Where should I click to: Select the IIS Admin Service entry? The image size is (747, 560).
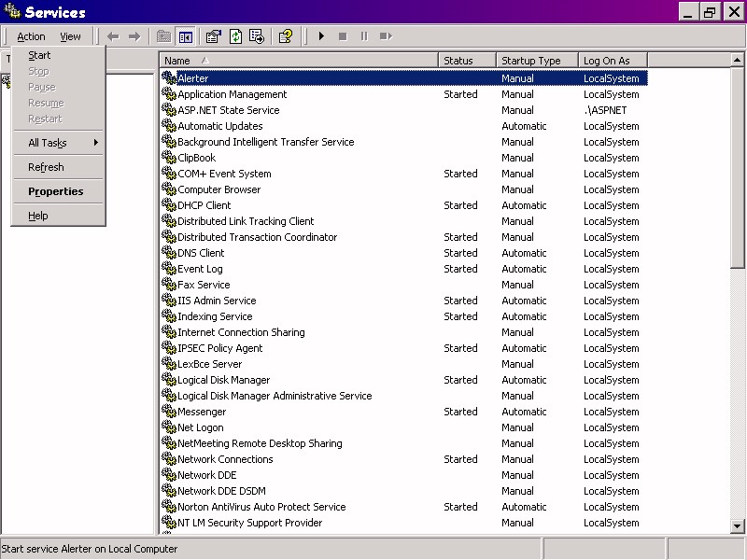217,301
